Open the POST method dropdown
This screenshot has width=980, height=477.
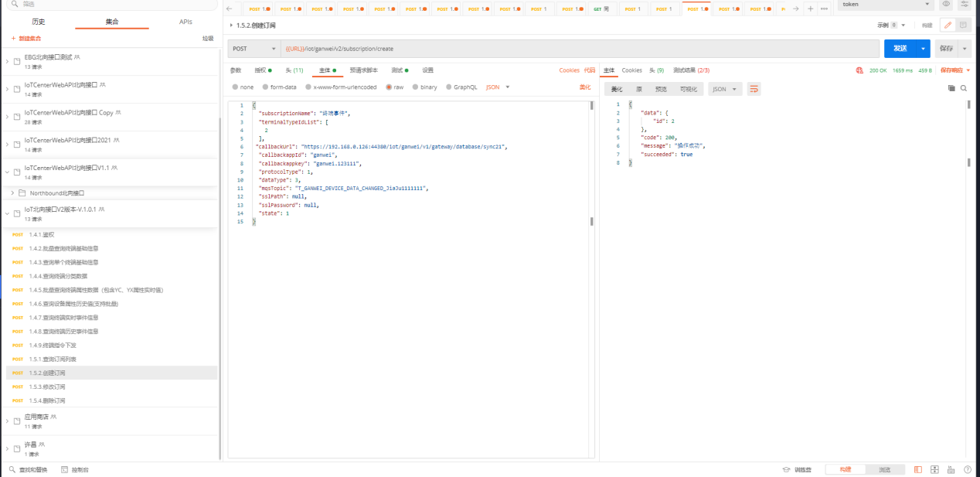254,49
